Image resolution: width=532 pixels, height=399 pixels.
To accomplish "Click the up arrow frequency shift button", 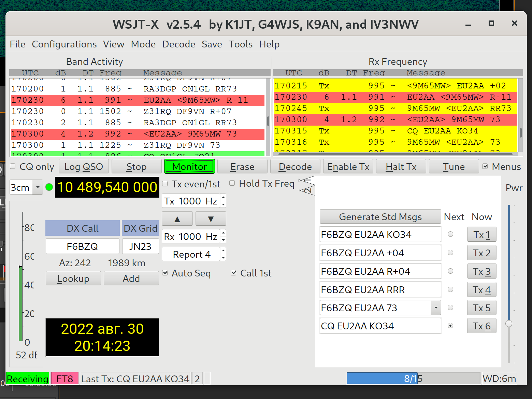I will click(177, 219).
